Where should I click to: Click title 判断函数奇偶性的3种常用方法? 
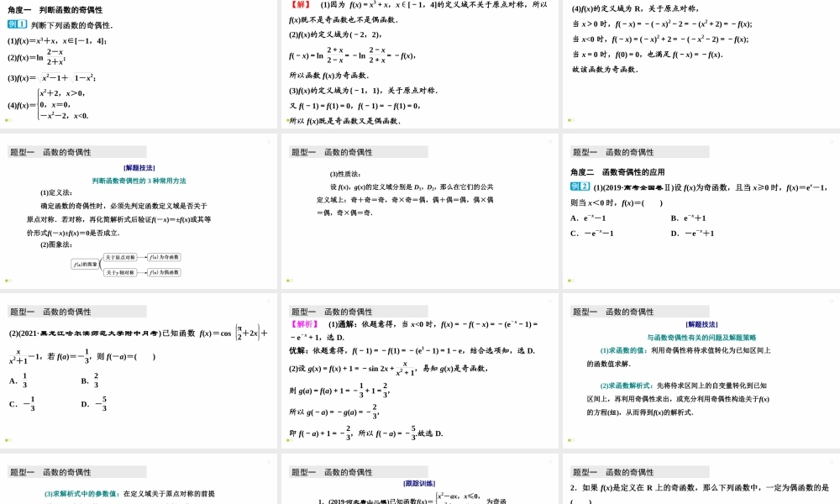tap(139, 181)
